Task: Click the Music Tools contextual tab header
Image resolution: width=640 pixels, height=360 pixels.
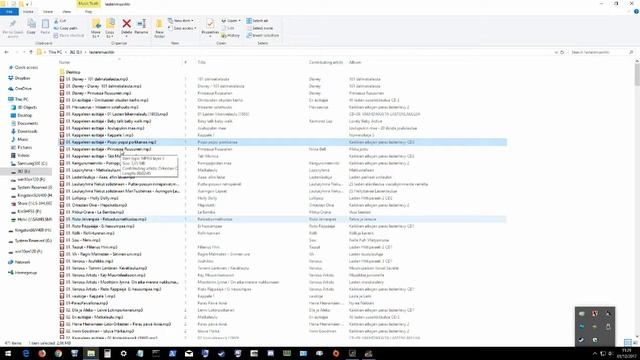Action: tap(88, 4)
